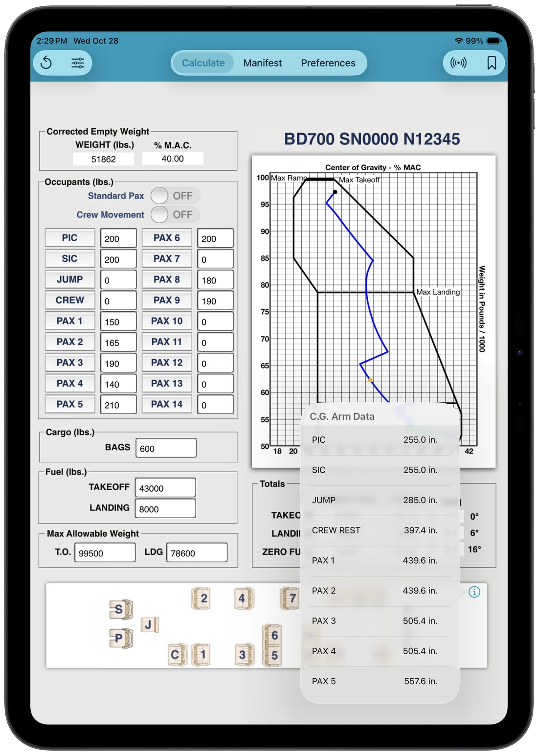Image resolution: width=538 pixels, height=756 pixels.
Task: Select seat 7 in cabin layout
Action: (290, 598)
